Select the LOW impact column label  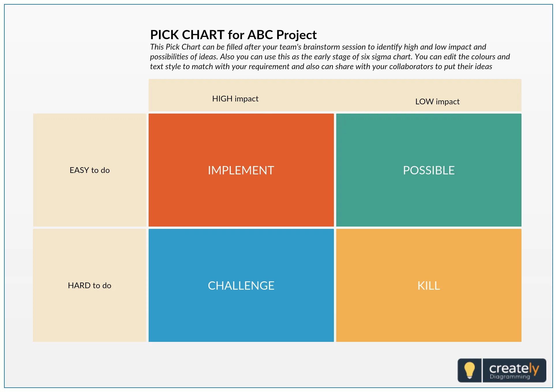[x=437, y=101]
